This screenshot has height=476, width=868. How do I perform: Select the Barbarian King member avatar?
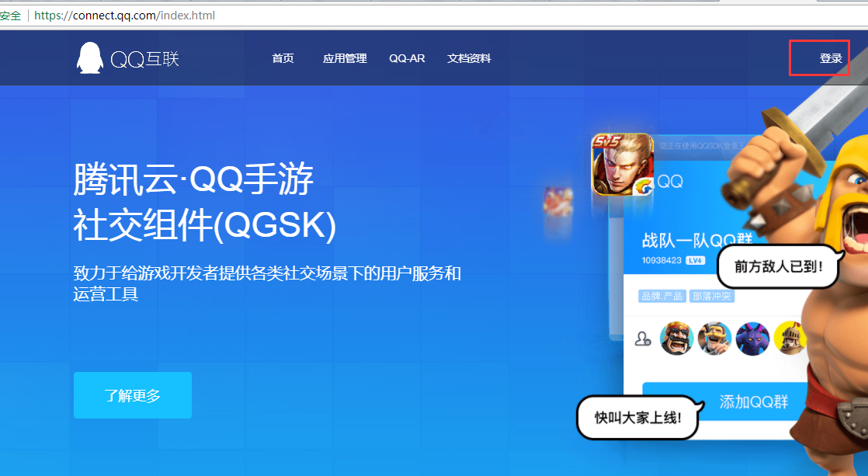pyautogui.click(x=676, y=339)
